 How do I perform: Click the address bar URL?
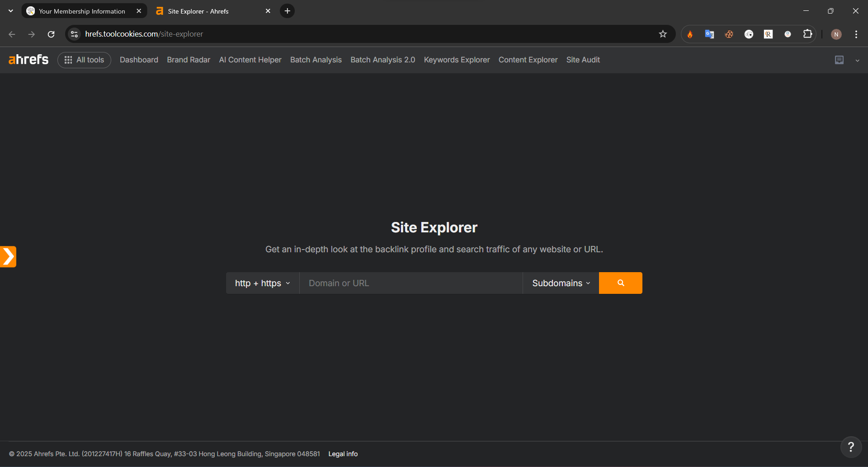144,34
